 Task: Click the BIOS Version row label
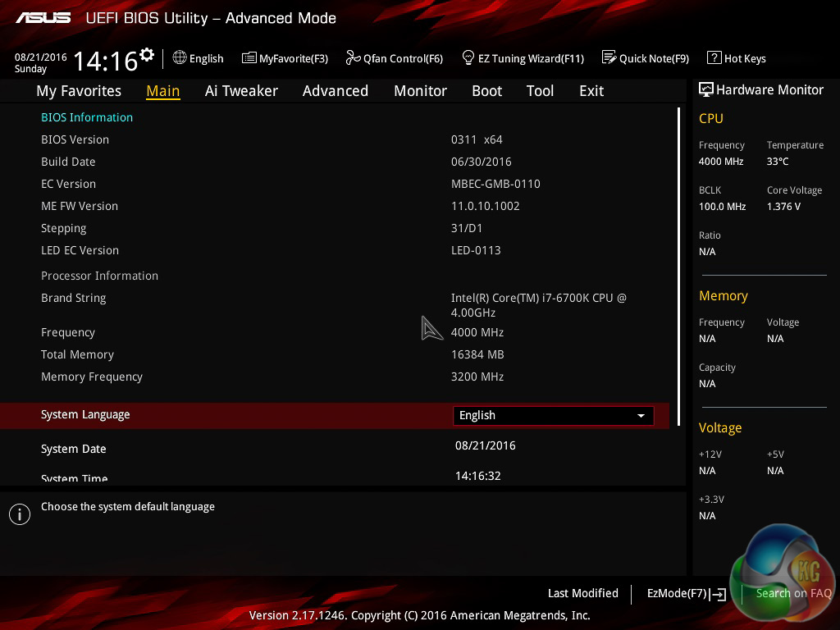[75, 139]
